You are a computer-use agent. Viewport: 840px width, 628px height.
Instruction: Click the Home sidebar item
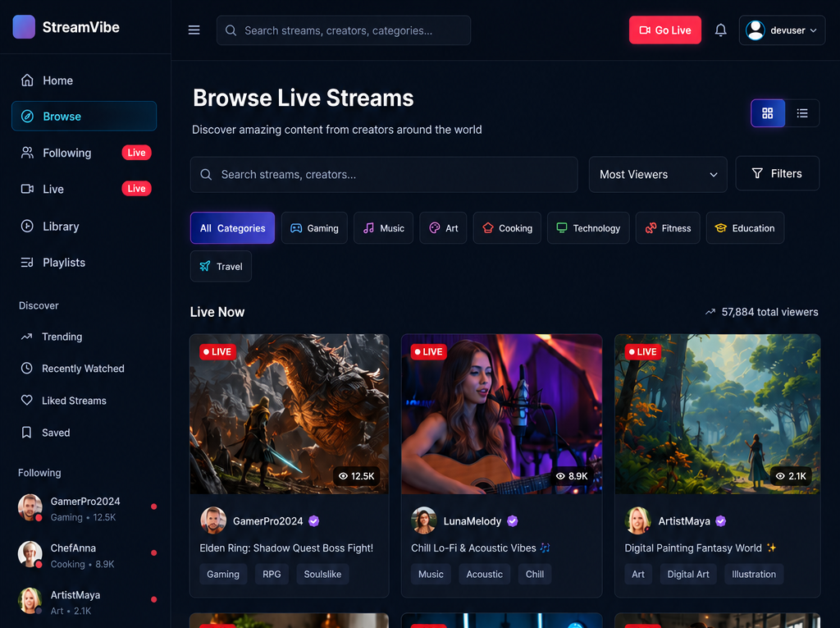(x=84, y=80)
